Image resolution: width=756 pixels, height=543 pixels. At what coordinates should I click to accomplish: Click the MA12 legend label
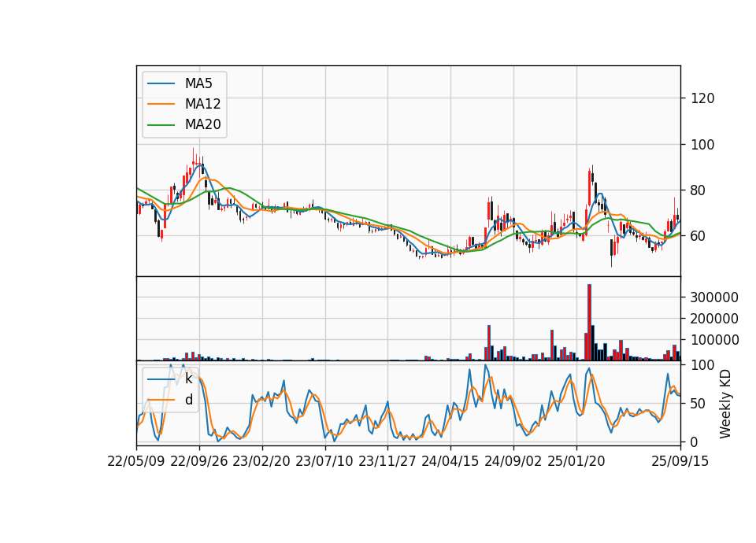click(202, 104)
